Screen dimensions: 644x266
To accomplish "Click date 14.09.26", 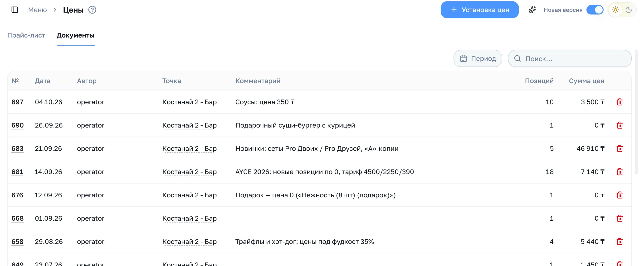I will click(48, 172).
